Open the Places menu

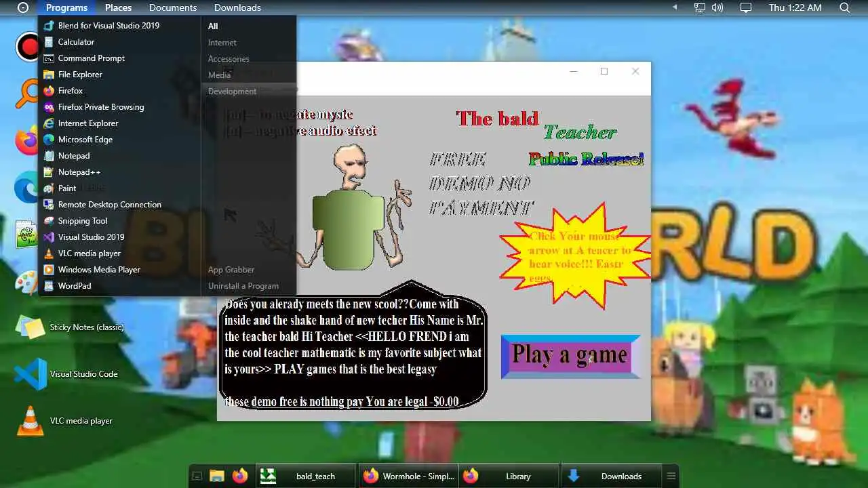point(118,7)
